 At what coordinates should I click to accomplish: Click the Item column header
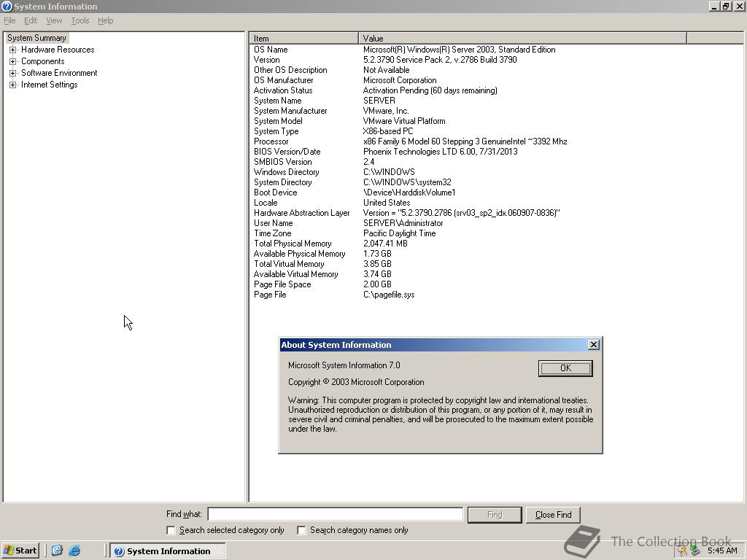(303, 38)
